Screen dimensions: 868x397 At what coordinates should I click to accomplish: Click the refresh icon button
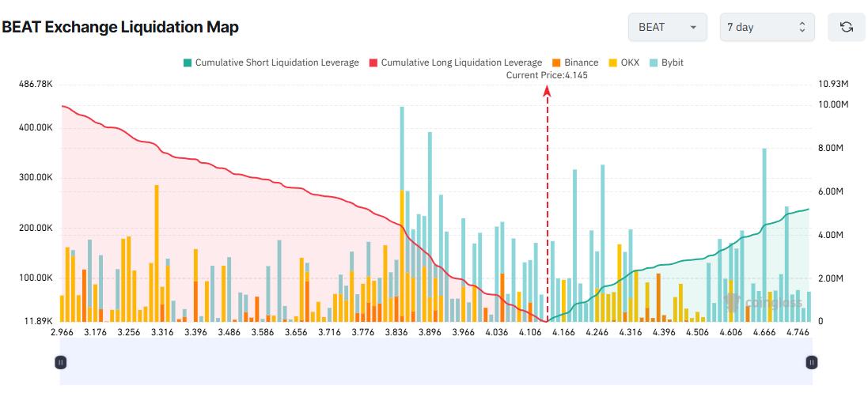tap(846, 27)
